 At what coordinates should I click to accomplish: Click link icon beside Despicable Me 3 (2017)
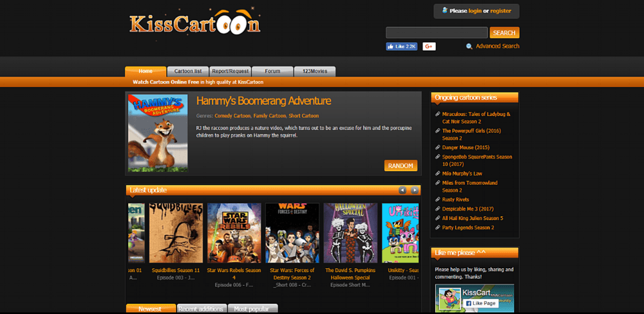(438, 209)
